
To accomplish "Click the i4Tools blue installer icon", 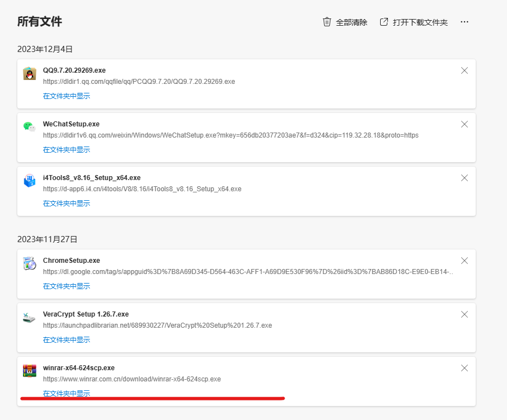I will tap(30, 181).
